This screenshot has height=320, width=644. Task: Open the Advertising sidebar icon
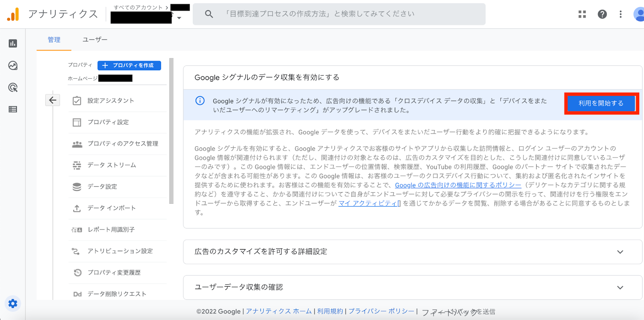point(13,87)
